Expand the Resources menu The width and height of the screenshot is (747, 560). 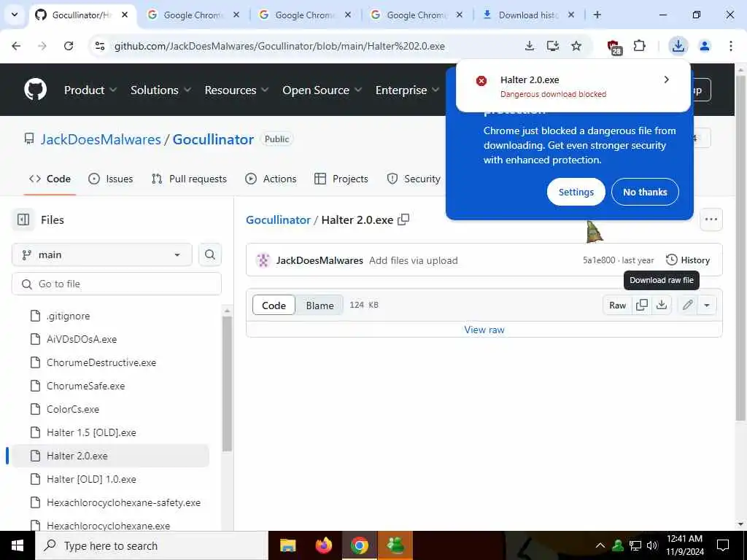point(236,90)
